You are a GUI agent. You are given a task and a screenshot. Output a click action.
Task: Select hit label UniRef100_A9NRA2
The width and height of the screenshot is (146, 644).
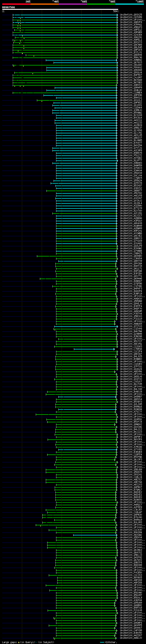pyautogui.click(x=131, y=60)
